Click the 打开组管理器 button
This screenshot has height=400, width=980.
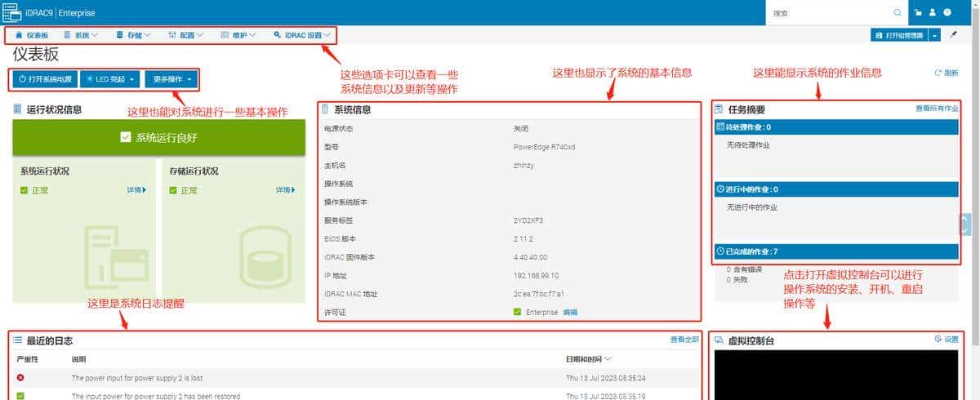(x=900, y=35)
